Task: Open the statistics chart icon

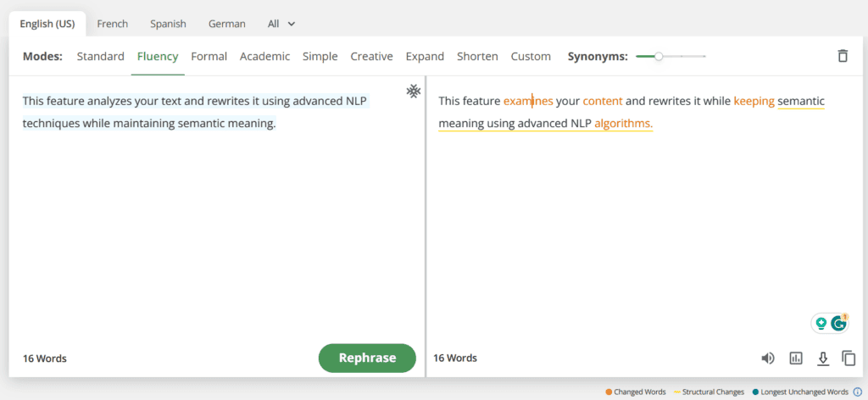Action: 795,358
